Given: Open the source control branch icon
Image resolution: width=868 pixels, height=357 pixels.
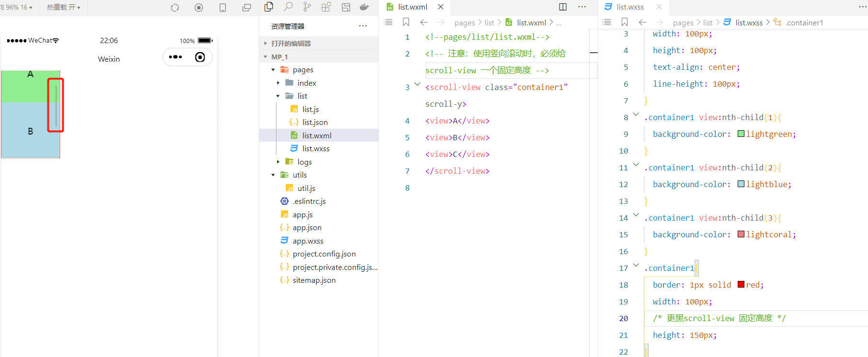Looking at the screenshot, I should click(x=307, y=7).
